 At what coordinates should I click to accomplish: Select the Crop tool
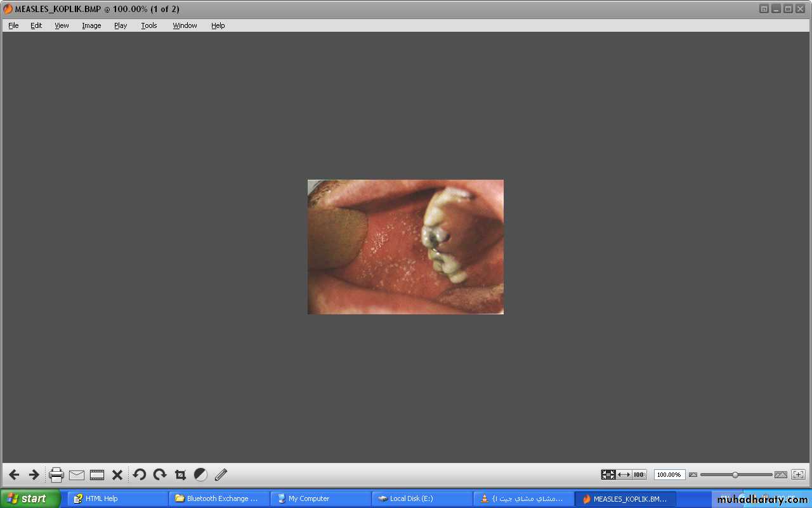(180, 475)
